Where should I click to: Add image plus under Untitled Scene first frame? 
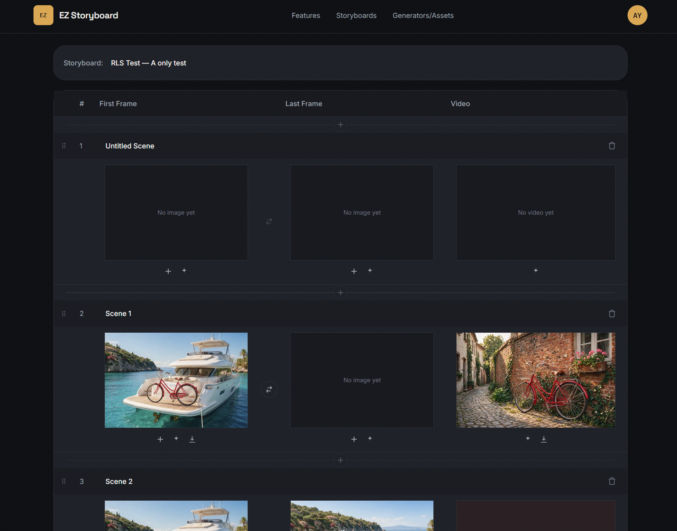(x=168, y=271)
